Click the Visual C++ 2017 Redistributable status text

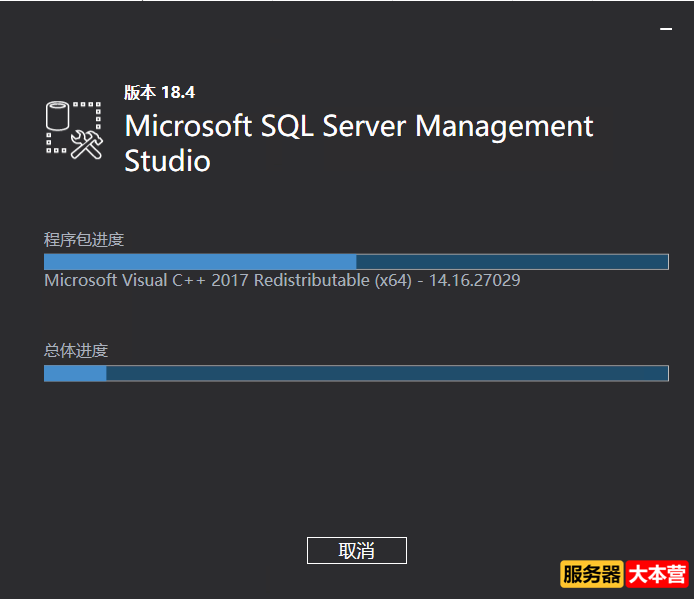(x=282, y=281)
